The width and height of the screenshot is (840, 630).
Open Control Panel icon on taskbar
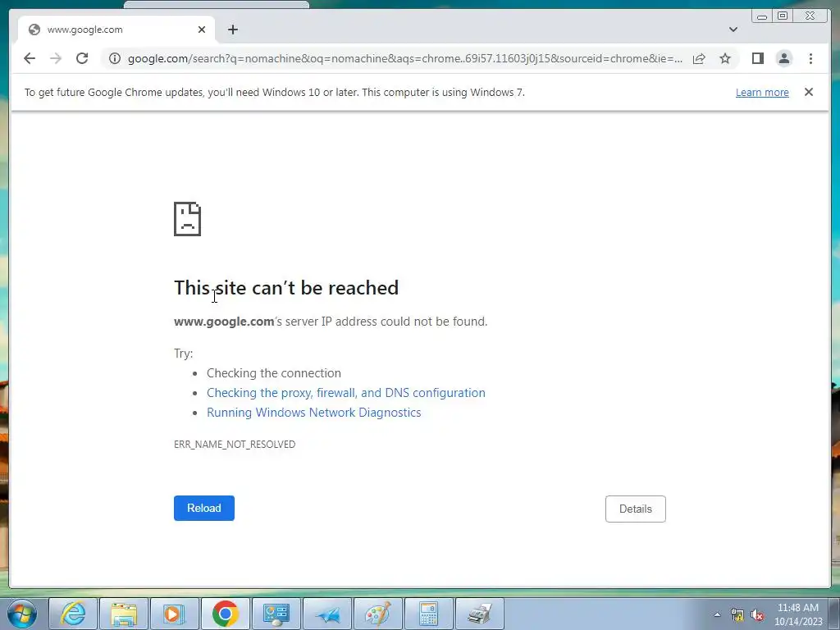[276, 614]
